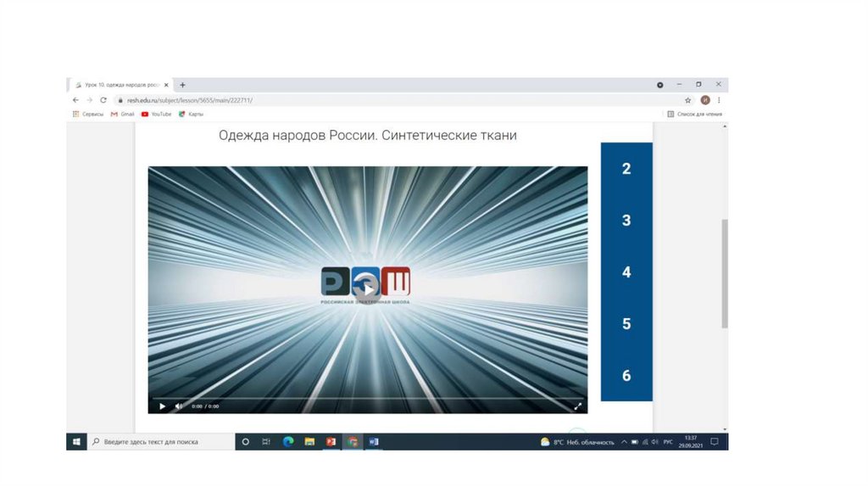The width and height of the screenshot is (868, 487).
Task: Open the Chrome three-dot menu
Action: (x=719, y=100)
